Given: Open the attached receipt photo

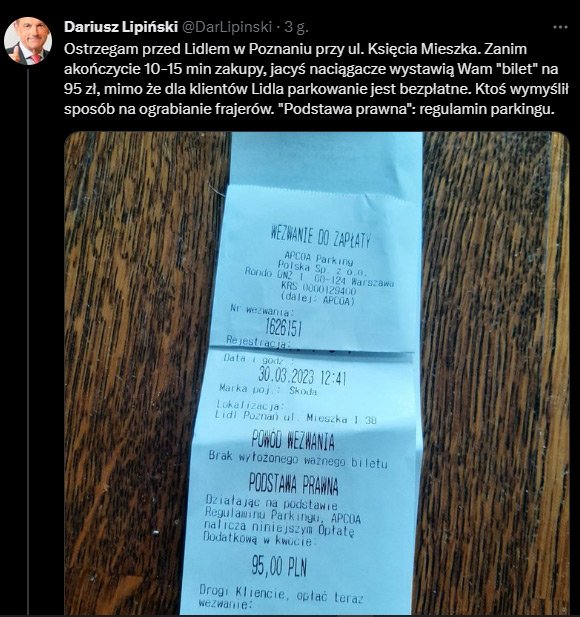Looking at the screenshot, I should pyautogui.click(x=317, y=373).
